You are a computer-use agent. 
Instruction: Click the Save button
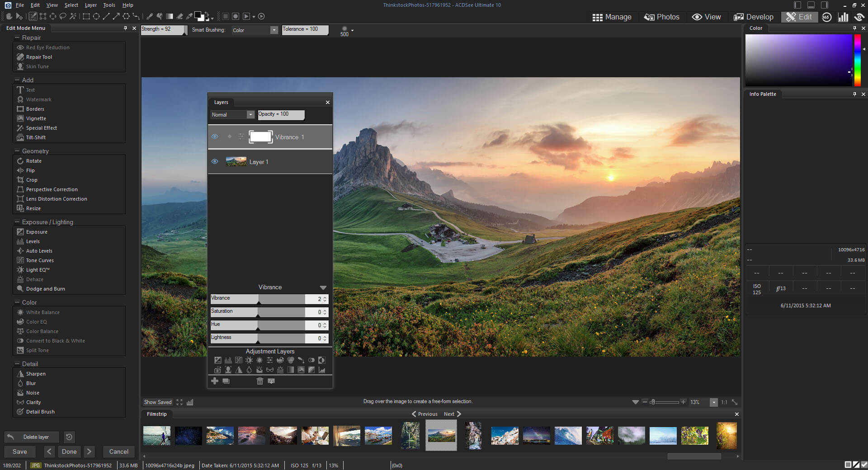point(20,451)
